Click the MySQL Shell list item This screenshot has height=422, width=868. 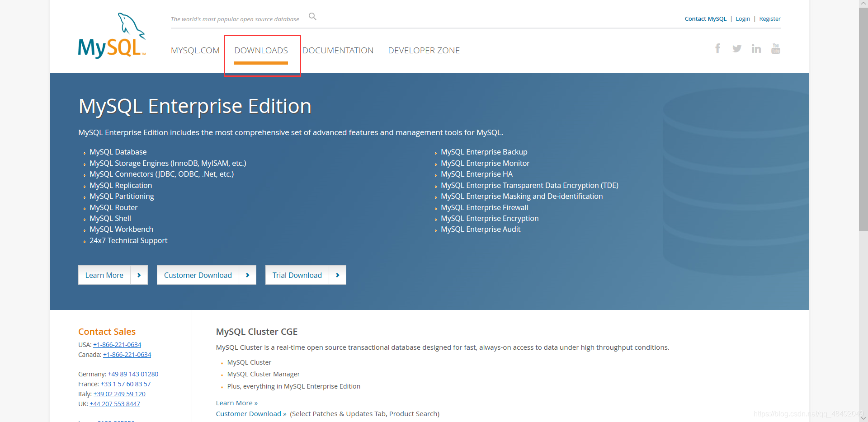(110, 219)
